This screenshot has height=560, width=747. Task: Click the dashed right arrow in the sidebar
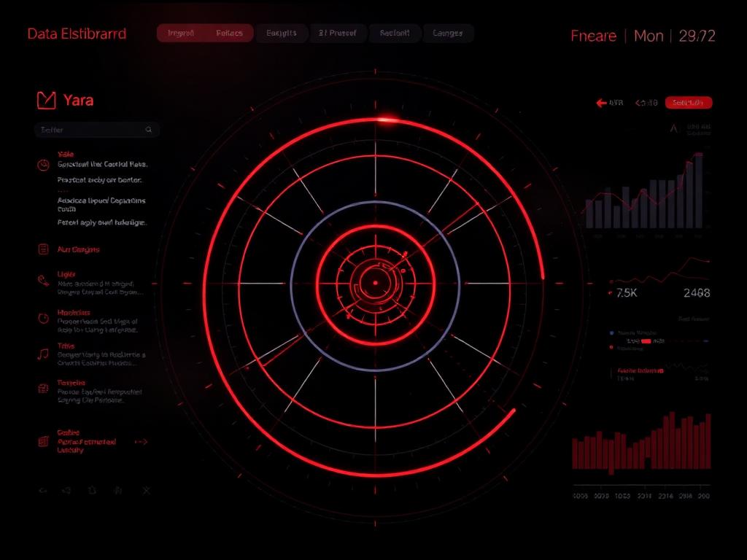point(141,442)
